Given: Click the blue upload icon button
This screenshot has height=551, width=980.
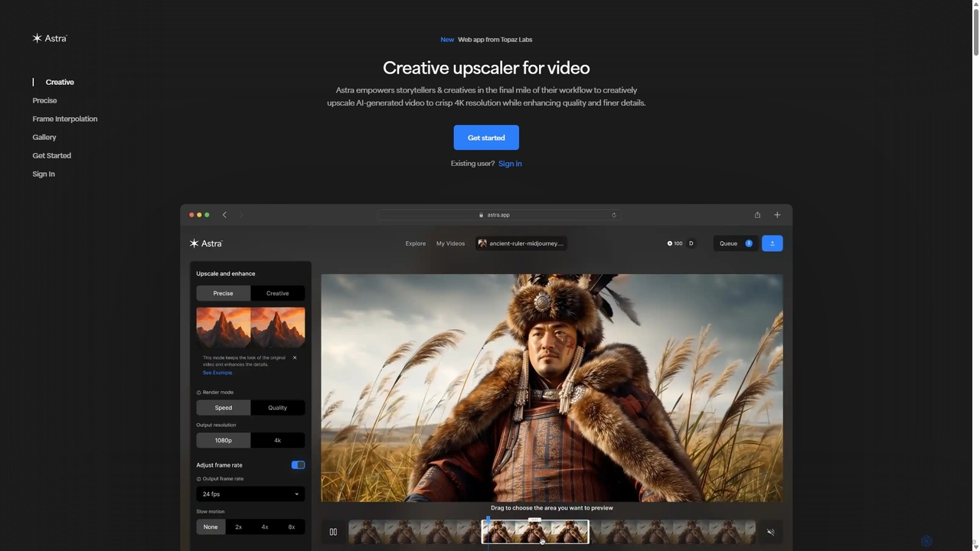Looking at the screenshot, I should point(772,243).
